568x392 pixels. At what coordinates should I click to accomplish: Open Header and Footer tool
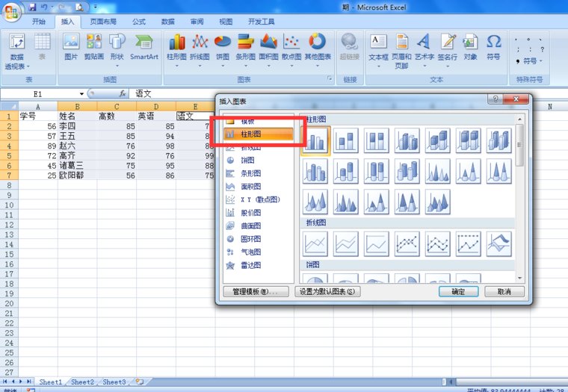click(x=401, y=50)
